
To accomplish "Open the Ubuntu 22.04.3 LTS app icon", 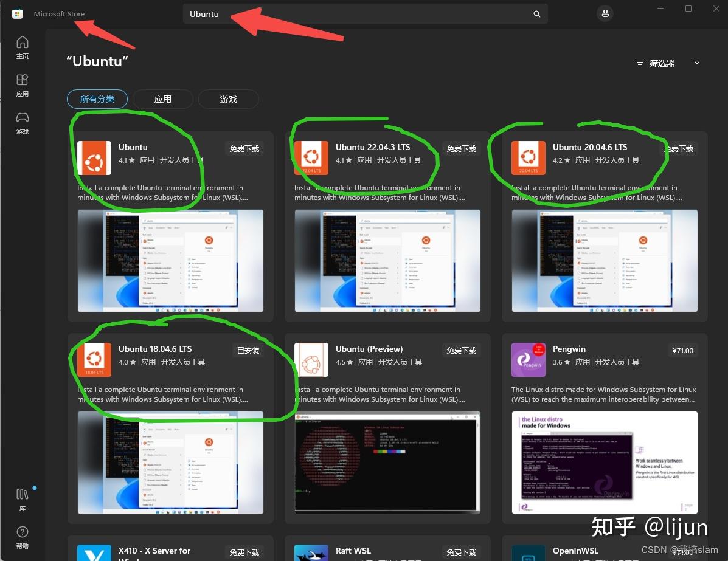I will coord(311,157).
